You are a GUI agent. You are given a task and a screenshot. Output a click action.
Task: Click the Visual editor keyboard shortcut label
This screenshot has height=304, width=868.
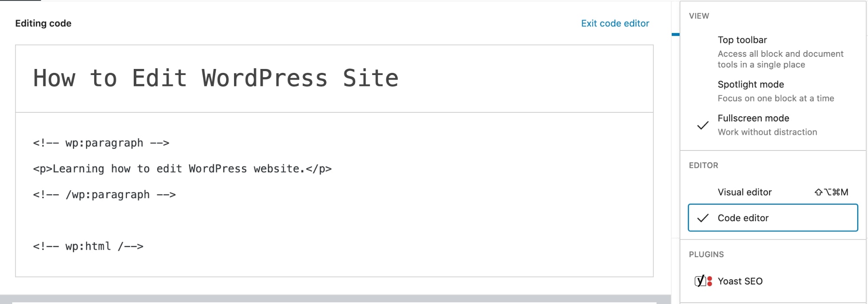point(832,192)
